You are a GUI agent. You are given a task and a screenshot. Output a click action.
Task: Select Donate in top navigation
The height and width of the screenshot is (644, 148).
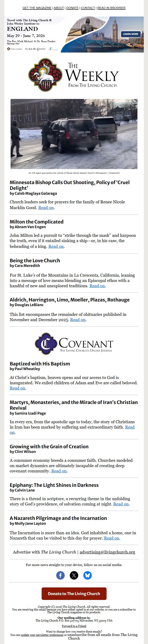tap(72, 8)
